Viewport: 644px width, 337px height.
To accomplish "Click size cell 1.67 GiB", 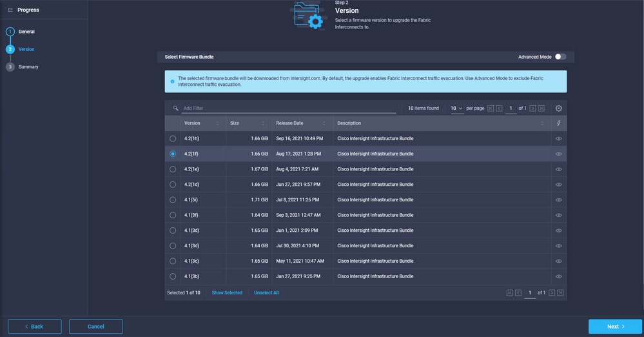I will [260, 169].
